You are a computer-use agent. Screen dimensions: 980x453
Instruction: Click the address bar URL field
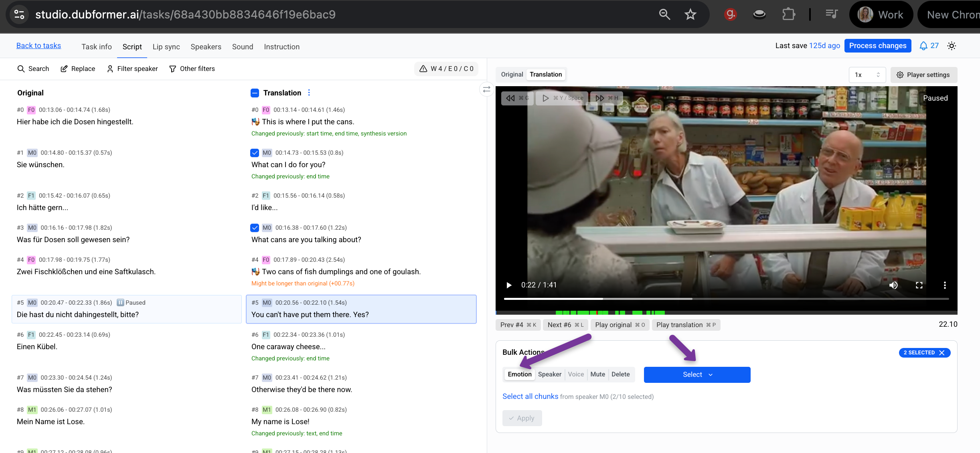pos(185,14)
